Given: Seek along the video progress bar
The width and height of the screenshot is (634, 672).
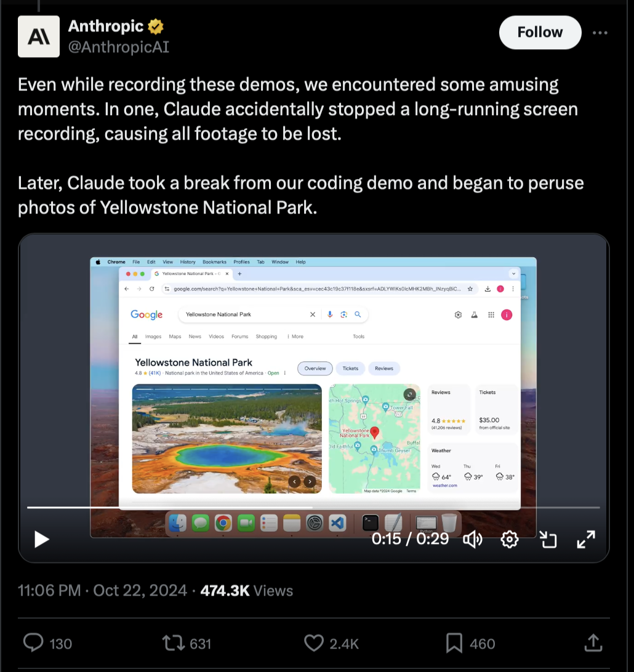Looking at the screenshot, I should 313,508.
